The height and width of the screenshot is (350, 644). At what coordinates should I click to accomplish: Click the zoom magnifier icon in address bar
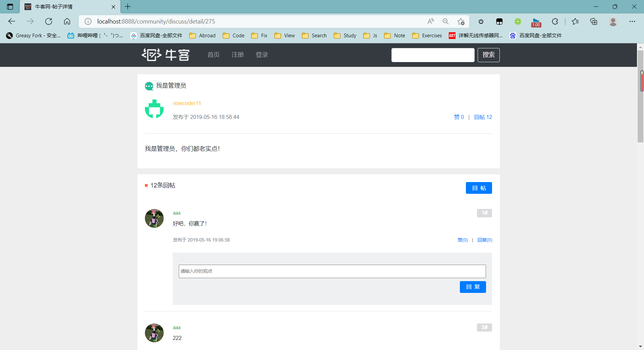445,21
